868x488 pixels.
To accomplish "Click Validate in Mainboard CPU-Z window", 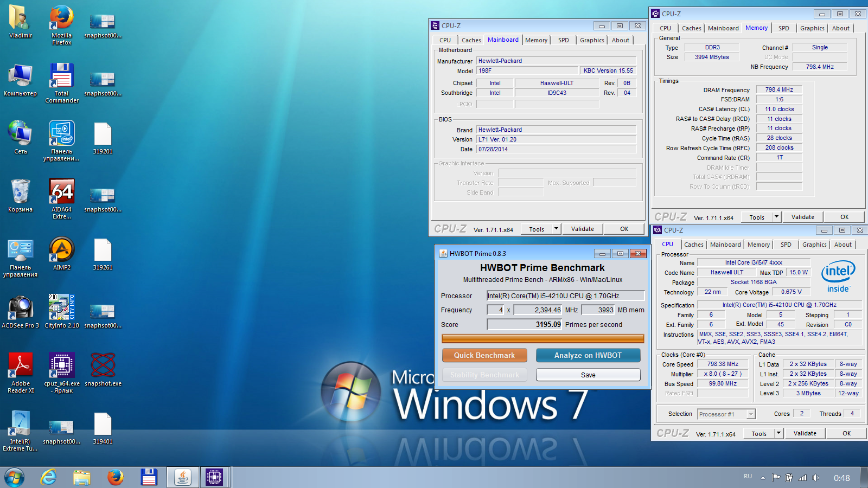I will [583, 229].
